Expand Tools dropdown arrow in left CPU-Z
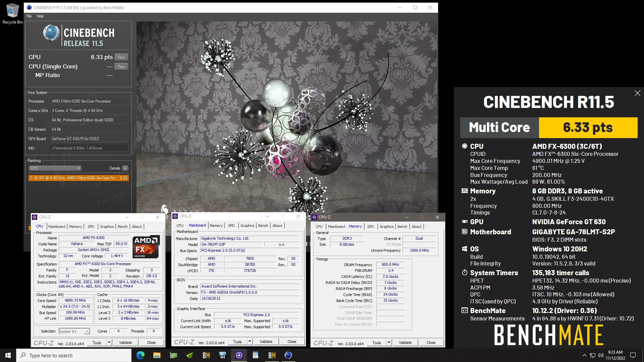The image size is (644, 362). (109, 343)
